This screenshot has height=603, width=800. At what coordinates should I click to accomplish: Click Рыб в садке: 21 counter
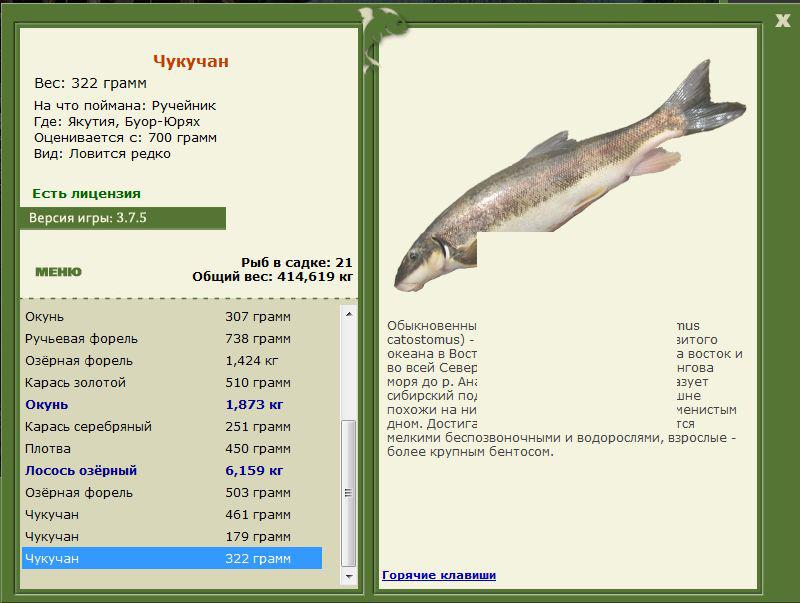click(296, 263)
